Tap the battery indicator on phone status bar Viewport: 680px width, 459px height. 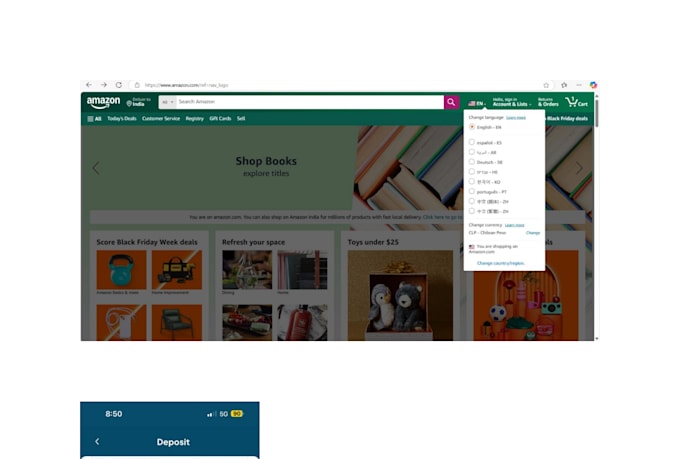(x=237, y=414)
